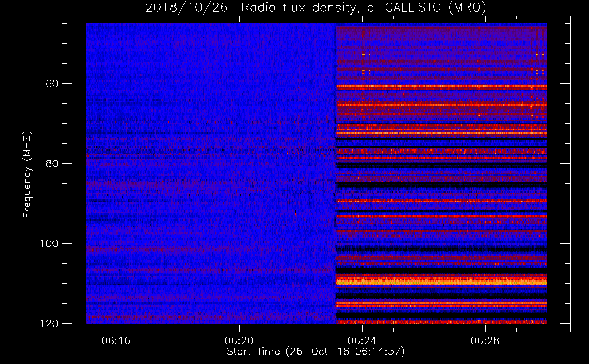589x364 pixels.
Task: Click the 06:24 time tick label
Action: 362,341
